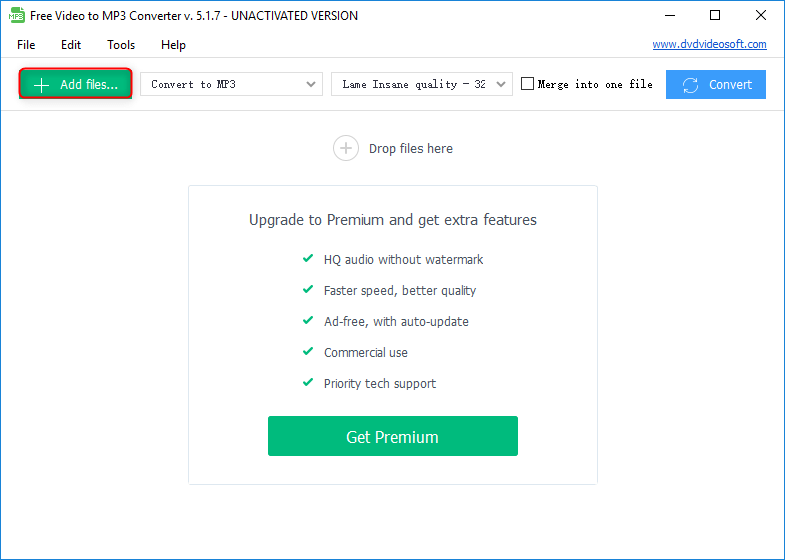Click checkmark icon beside Faster speed, better quality
The image size is (785, 560).
(x=308, y=289)
